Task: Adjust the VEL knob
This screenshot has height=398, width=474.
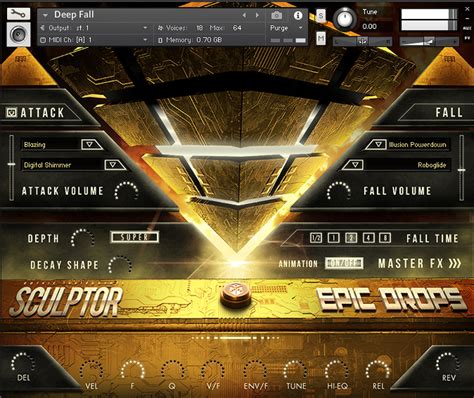Action: [91, 370]
